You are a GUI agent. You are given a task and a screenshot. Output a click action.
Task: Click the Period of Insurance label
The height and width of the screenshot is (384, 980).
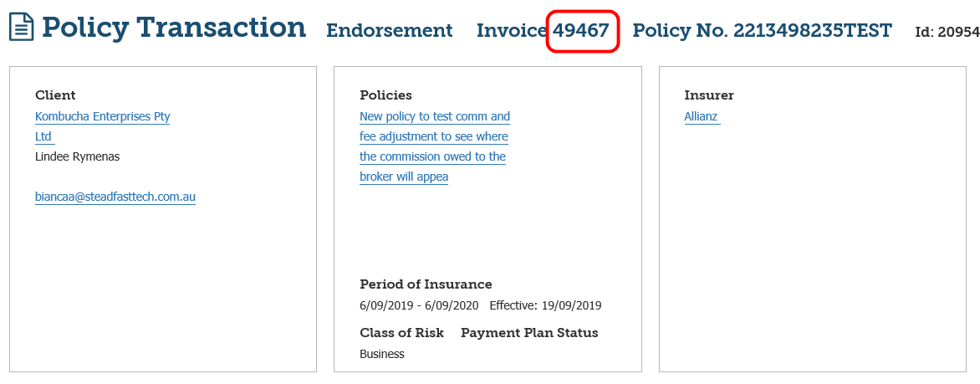426,284
